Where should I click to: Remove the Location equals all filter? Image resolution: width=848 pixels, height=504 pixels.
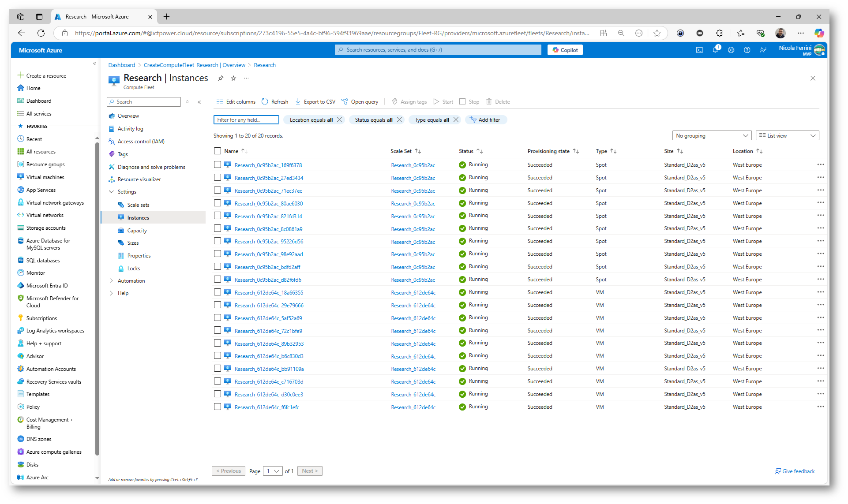[x=339, y=120]
